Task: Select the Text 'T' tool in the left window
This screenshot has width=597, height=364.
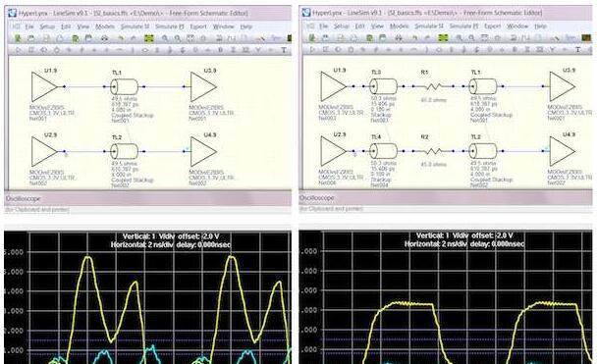Action: 284,50
